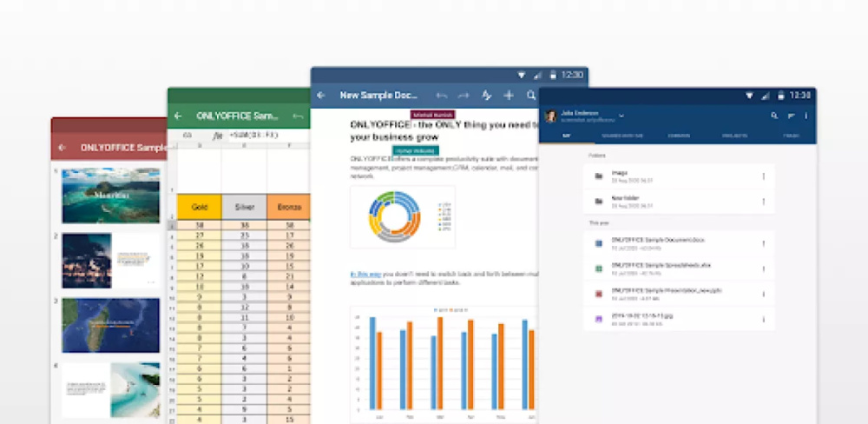
Task: Tap the back arrow in the document editor
Action: point(321,96)
